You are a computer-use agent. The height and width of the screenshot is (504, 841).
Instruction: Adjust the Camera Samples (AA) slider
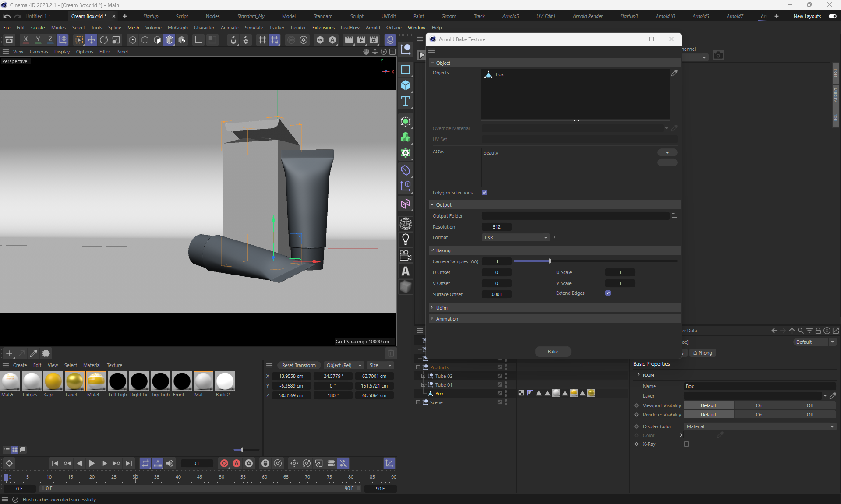[x=549, y=261]
